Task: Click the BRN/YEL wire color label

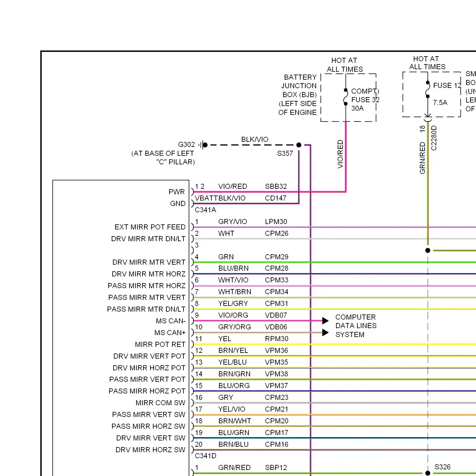Action: [233, 350]
